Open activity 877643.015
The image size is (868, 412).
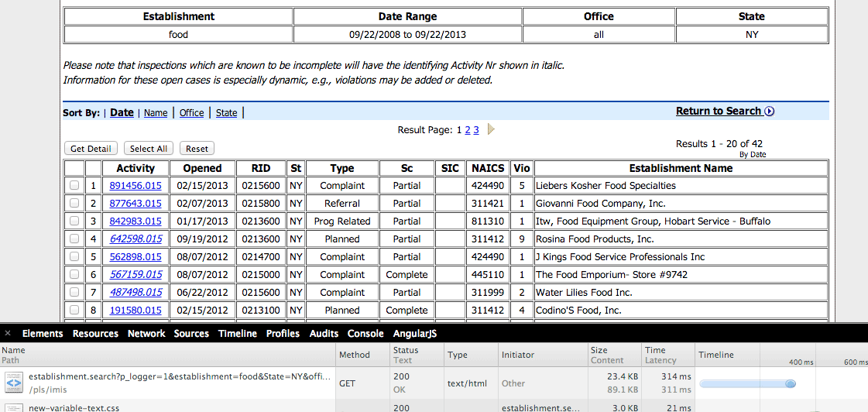pyautogui.click(x=136, y=203)
